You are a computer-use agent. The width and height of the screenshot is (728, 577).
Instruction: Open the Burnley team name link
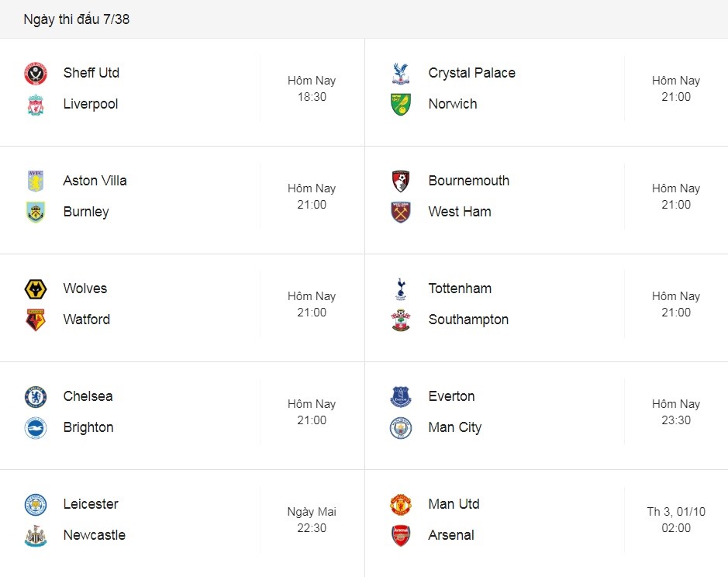coord(86,212)
